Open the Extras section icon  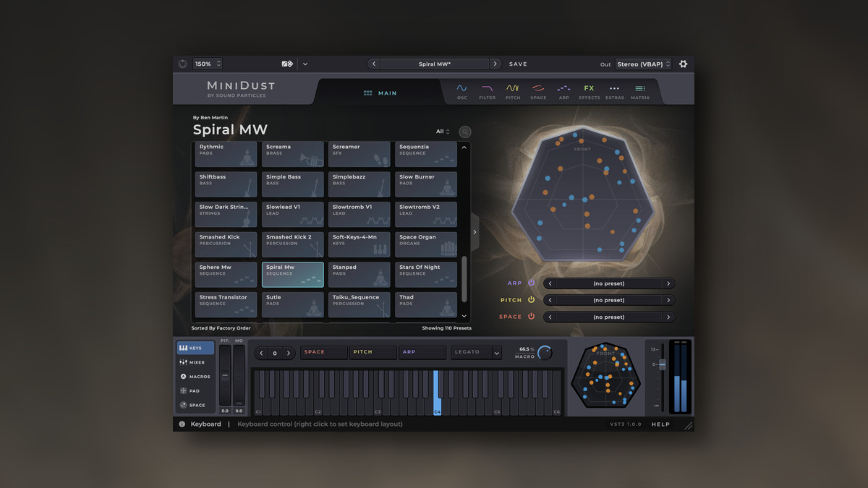614,91
